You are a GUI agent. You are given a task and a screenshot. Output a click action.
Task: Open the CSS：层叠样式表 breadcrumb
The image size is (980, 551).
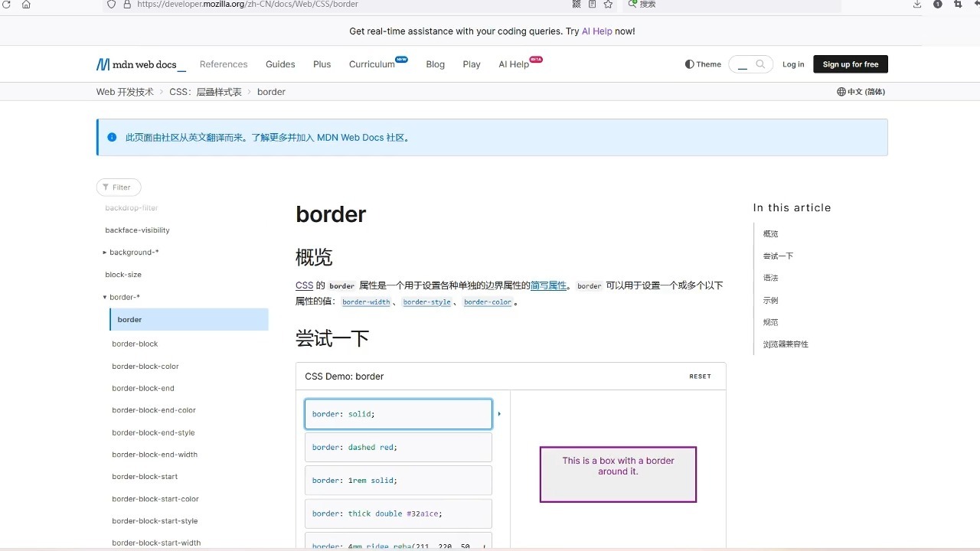pyautogui.click(x=206, y=92)
